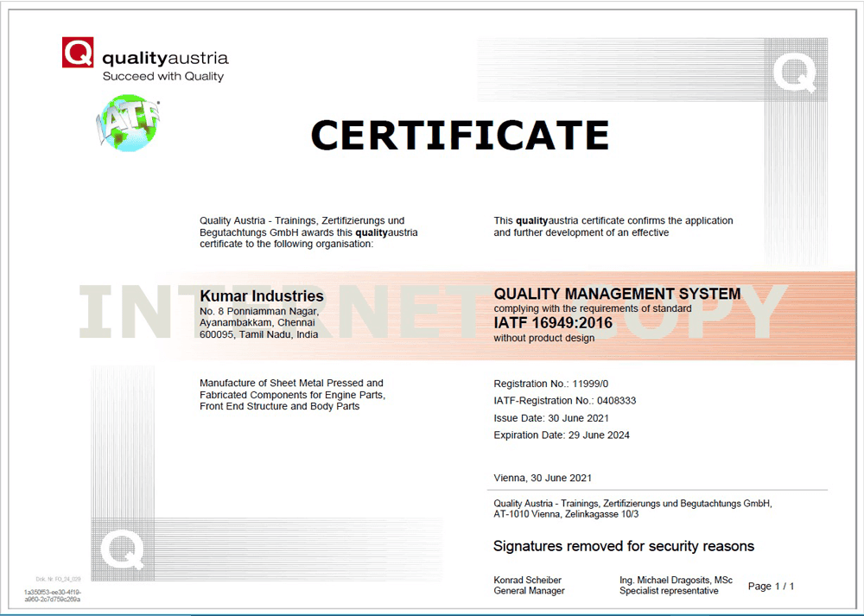Click the 'Succeed with Quality' tagline

point(163,77)
